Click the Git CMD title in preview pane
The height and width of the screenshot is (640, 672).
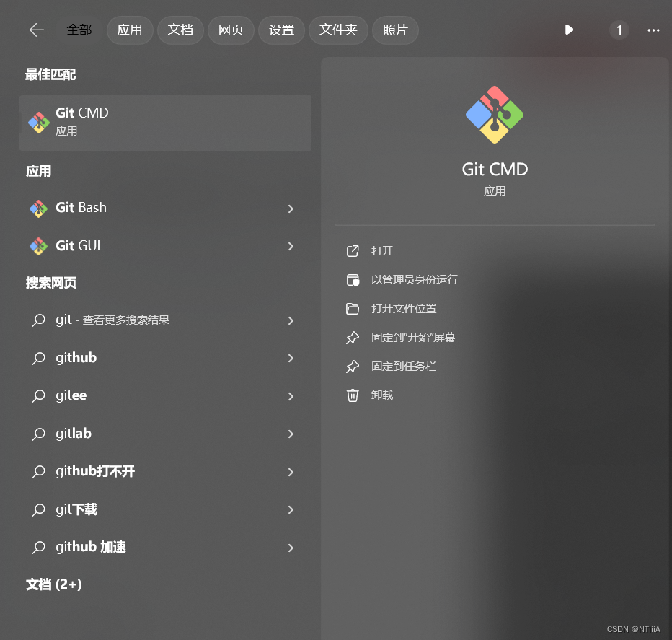(x=495, y=170)
